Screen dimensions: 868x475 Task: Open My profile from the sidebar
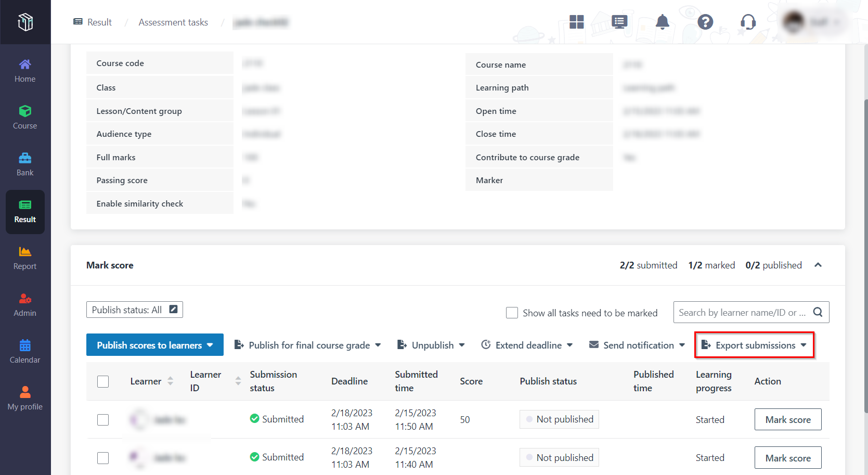point(25,399)
